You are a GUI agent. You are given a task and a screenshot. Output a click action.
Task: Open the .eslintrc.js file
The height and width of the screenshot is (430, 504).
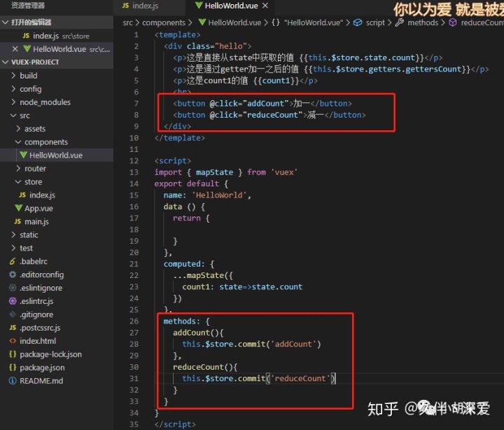pyautogui.click(x=57, y=301)
